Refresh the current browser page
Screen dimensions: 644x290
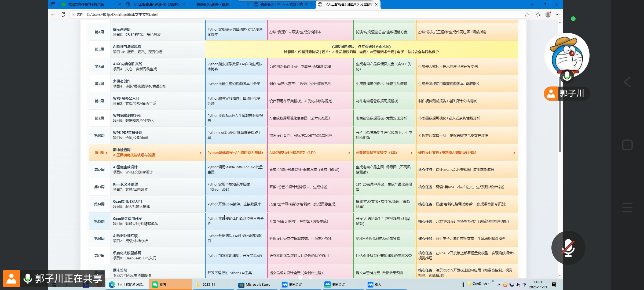click(63, 15)
